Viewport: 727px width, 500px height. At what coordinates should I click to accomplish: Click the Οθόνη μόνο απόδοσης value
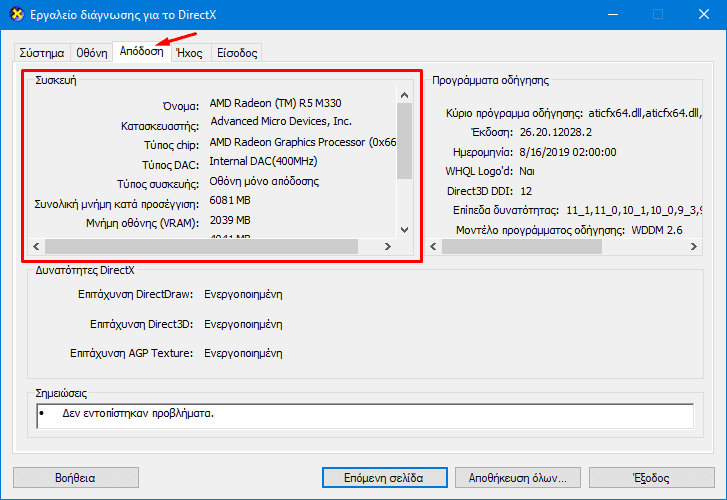pyautogui.click(x=264, y=181)
